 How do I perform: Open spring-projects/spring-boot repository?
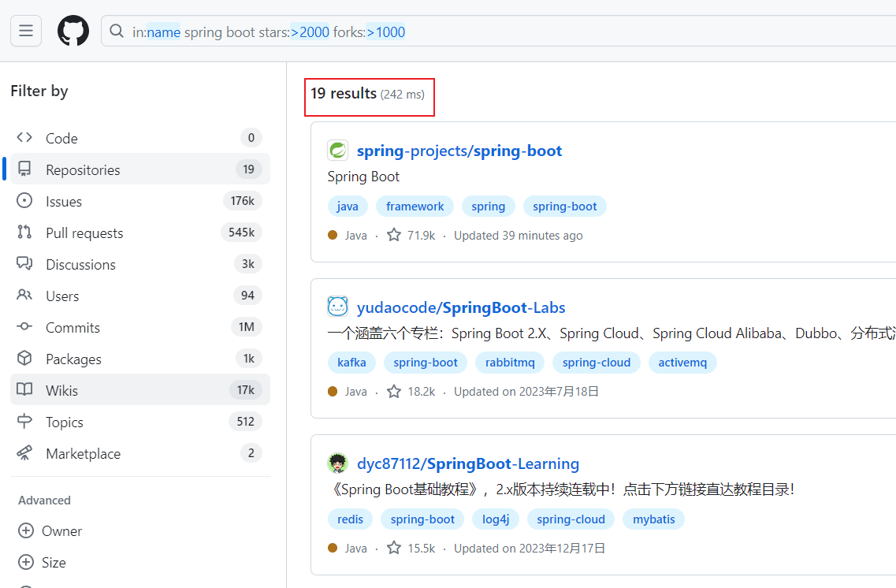[x=459, y=151]
